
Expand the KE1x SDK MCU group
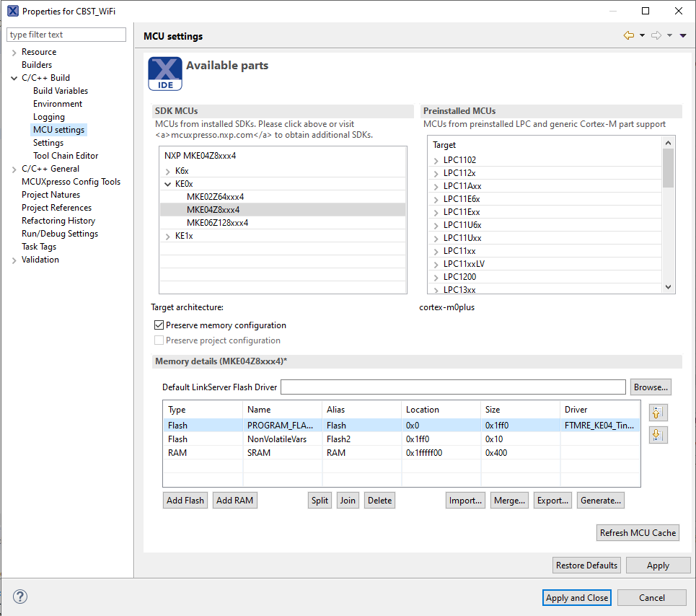point(167,236)
